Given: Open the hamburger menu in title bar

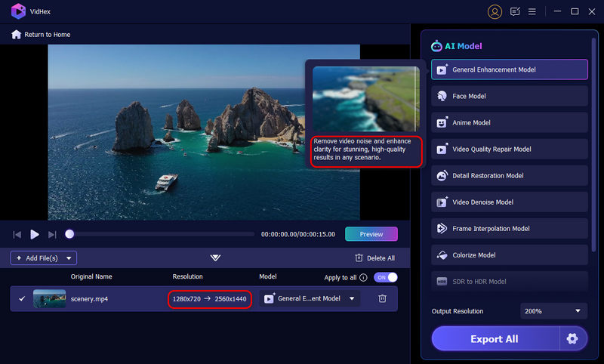Looking at the screenshot, I should [x=532, y=11].
